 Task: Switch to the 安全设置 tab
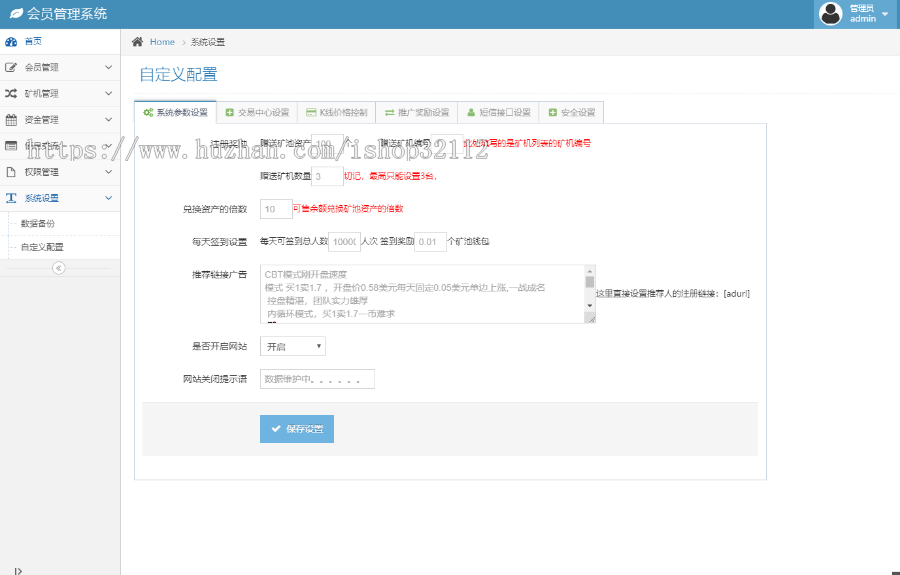571,112
